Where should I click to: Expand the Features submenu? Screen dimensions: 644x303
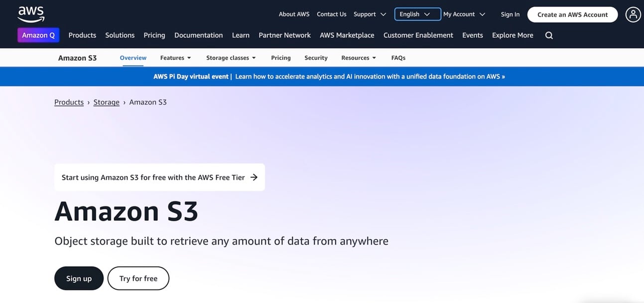pos(175,58)
